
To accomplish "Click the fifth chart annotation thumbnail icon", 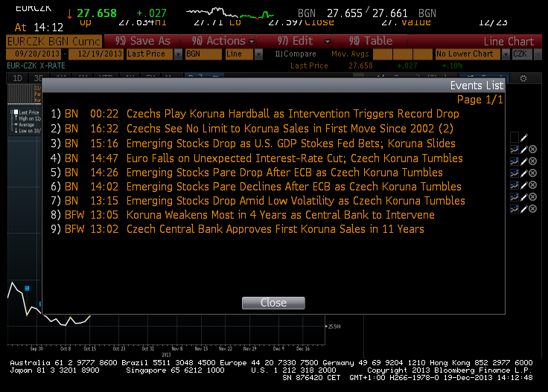I will coord(514,197).
